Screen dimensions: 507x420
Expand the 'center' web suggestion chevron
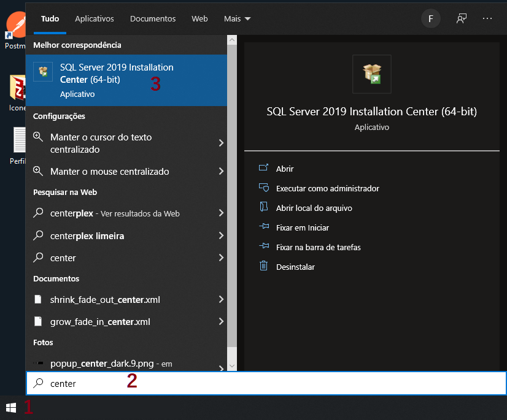(x=221, y=258)
